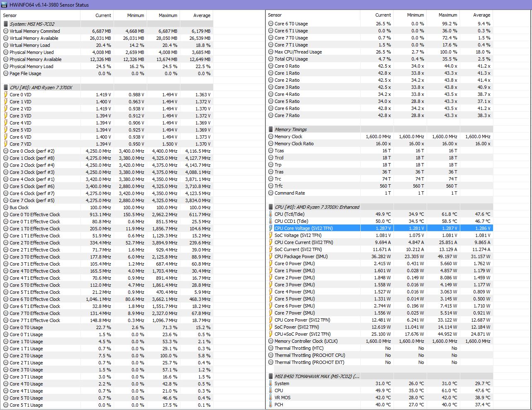Click the 61.8 °C maximum CPU temperature value
Image resolution: width=532 pixels, height=410 pixels.
(x=449, y=214)
